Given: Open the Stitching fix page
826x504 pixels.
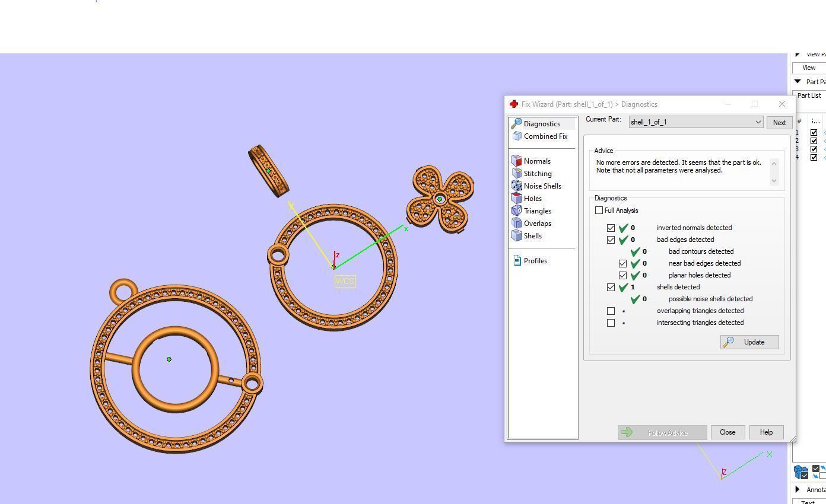Looking at the screenshot, I should (538, 174).
